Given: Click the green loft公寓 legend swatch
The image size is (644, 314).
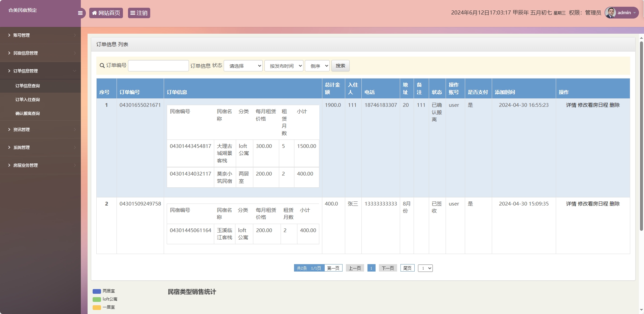Looking at the screenshot, I should [96, 299].
